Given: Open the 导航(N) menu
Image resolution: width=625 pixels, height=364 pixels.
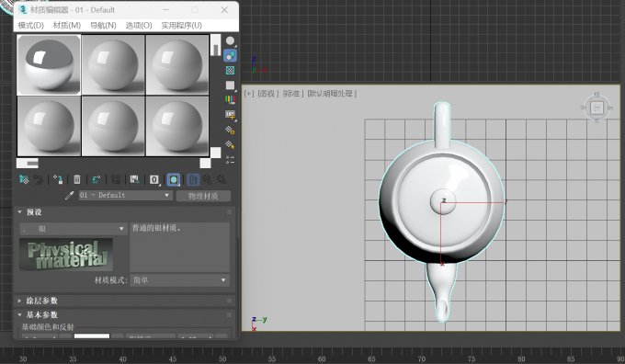Looking at the screenshot, I should click(x=103, y=25).
